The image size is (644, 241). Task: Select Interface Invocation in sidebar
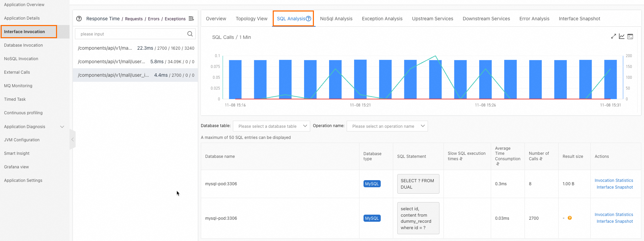(24, 32)
